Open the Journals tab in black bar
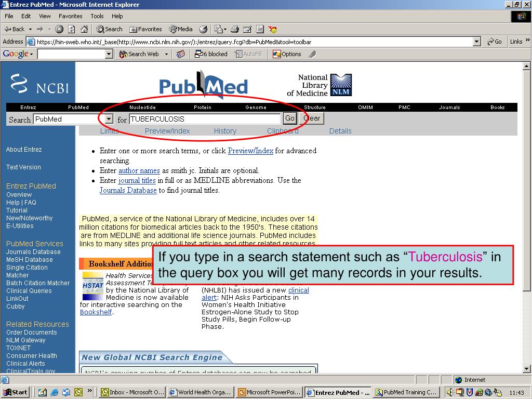The image size is (532, 399). point(449,107)
